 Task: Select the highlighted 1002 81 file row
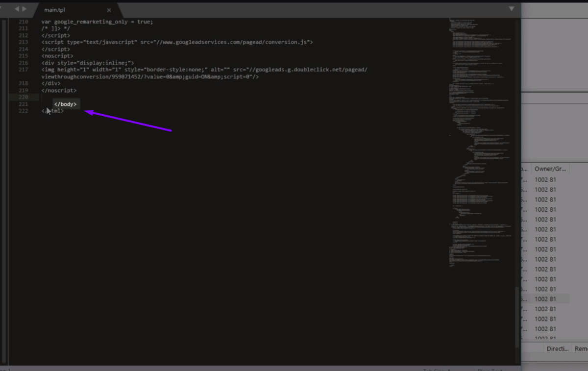point(545,299)
